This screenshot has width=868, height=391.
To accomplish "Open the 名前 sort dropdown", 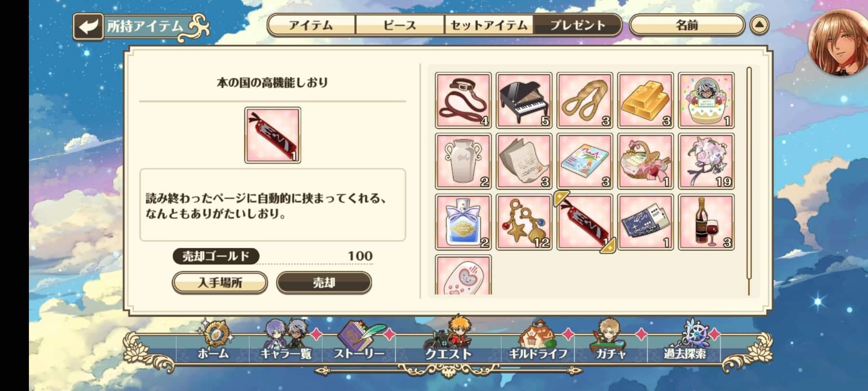I will coord(687,25).
